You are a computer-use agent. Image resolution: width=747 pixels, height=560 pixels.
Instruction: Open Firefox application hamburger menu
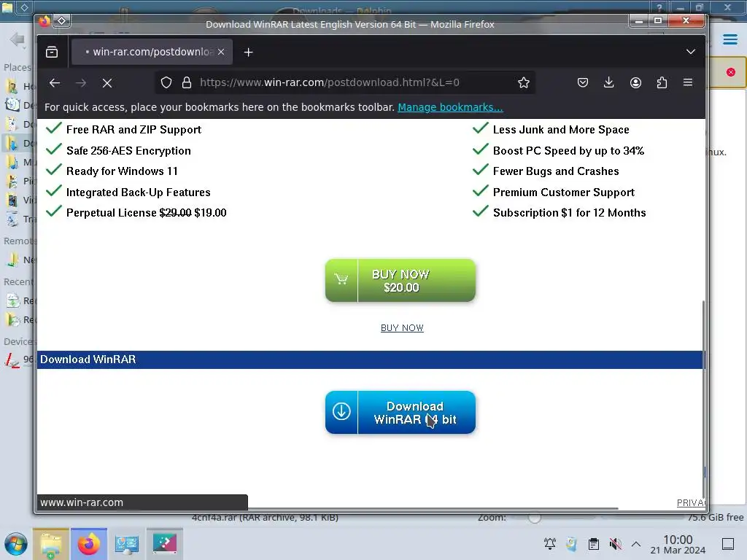pyautogui.click(x=688, y=82)
